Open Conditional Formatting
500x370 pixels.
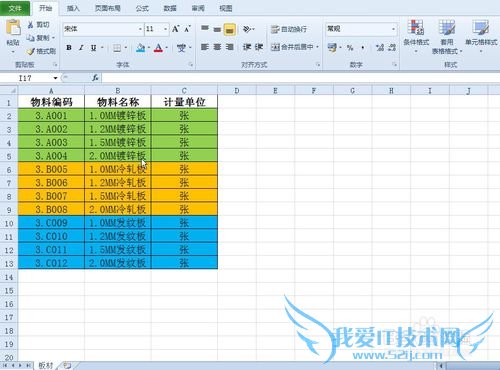coord(416,37)
